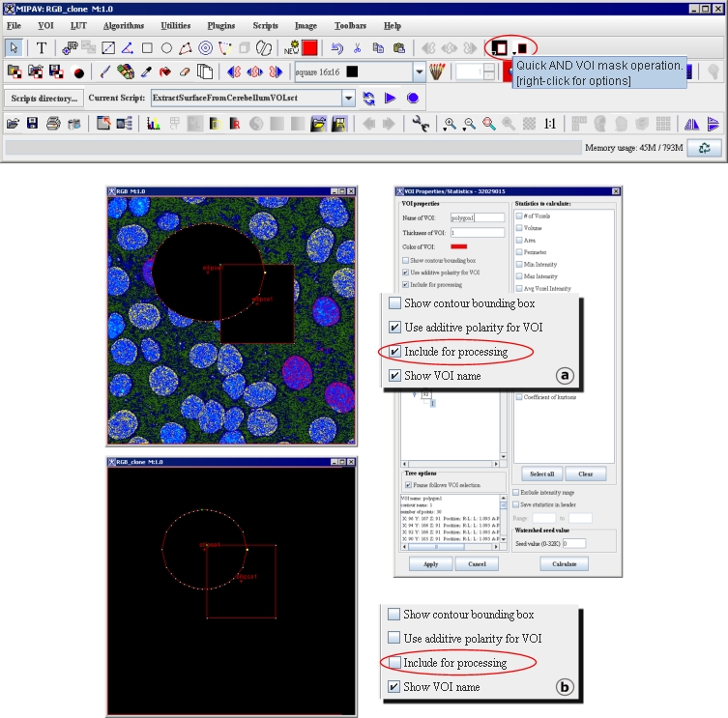This screenshot has height=718, width=728.
Task: Click the Scripts directory button
Action: click(44, 99)
